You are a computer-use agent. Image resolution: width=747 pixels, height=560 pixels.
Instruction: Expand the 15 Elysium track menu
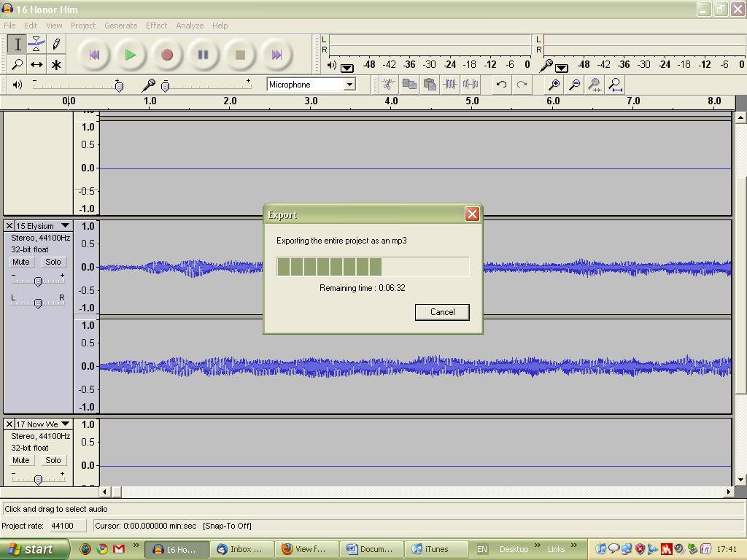coord(65,226)
